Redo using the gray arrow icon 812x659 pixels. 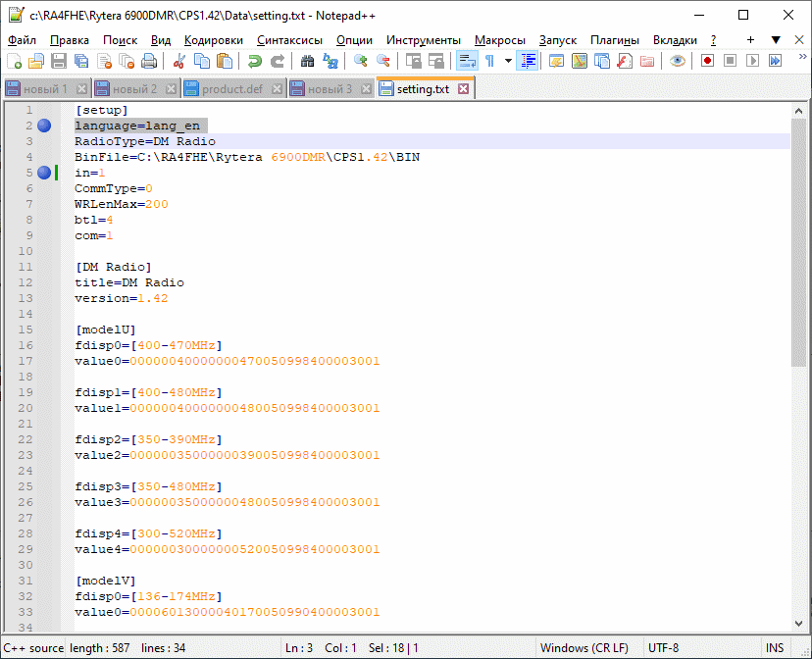[278, 61]
